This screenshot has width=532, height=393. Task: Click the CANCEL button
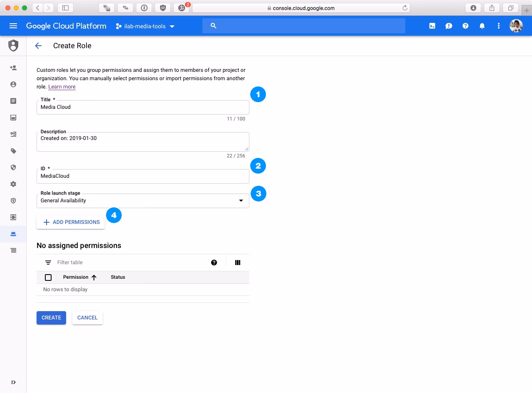(87, 317)
